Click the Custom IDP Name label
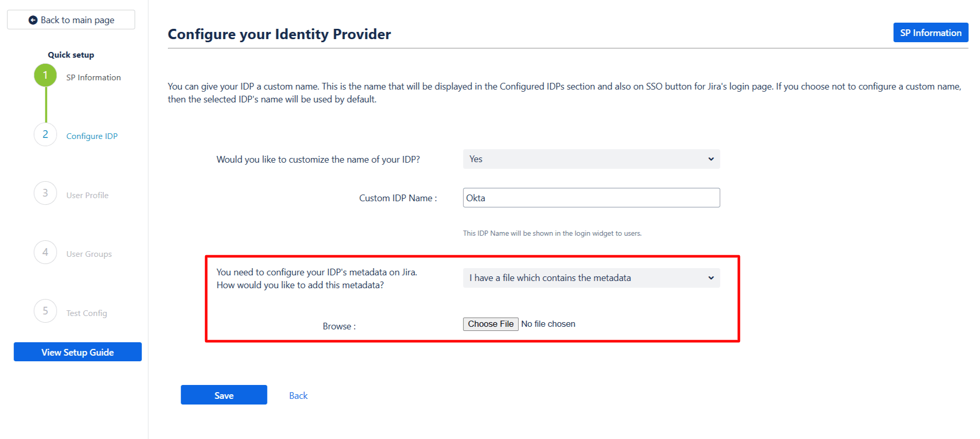Image resolution: width=980 pixels, height=439 pixels. point(398,198)
